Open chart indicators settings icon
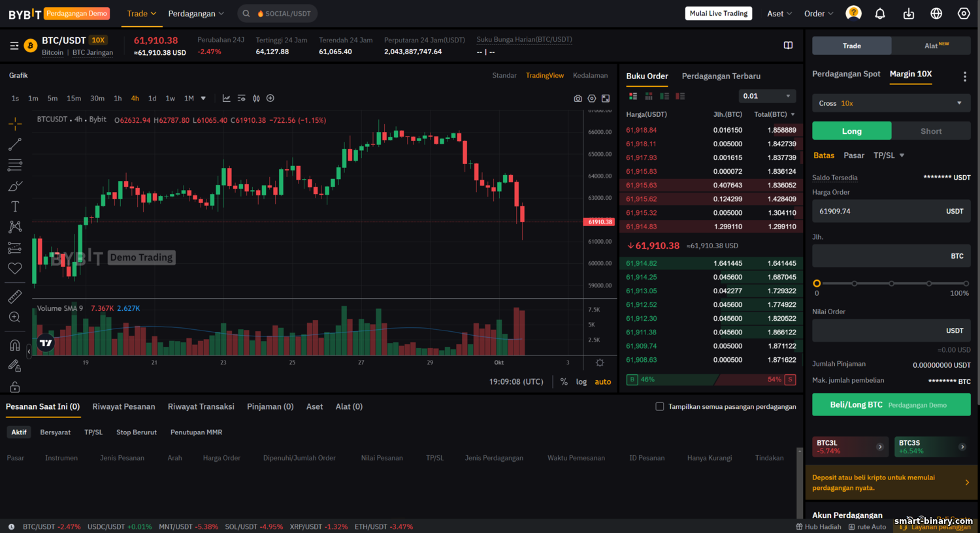980x533 pixels. pos(241,99)
